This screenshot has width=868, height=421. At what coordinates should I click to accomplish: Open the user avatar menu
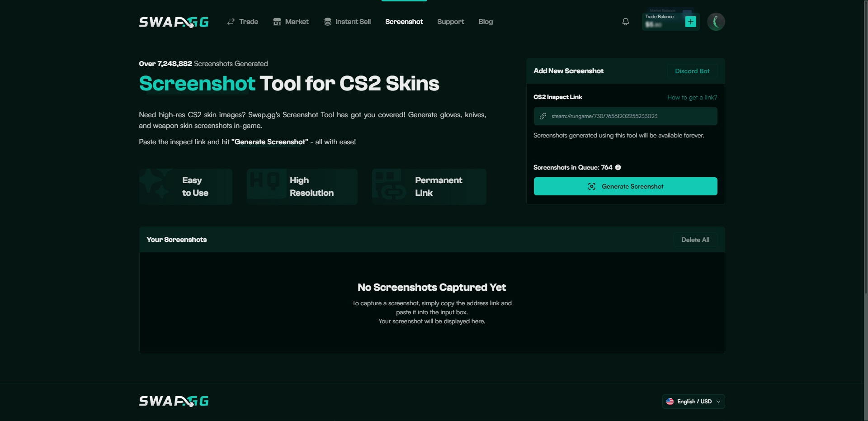(716, 22)
